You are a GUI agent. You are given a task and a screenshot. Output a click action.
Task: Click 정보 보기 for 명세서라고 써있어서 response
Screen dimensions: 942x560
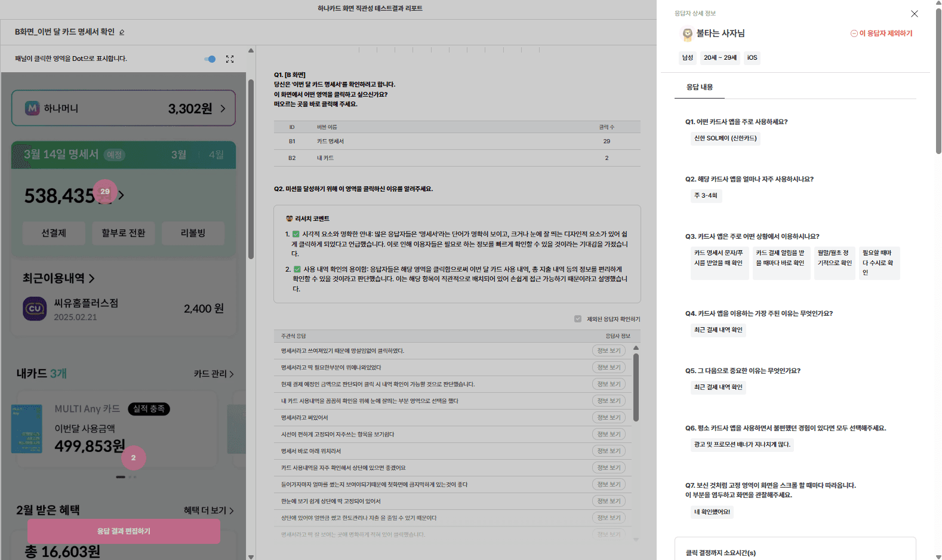[x=609, y=418]
